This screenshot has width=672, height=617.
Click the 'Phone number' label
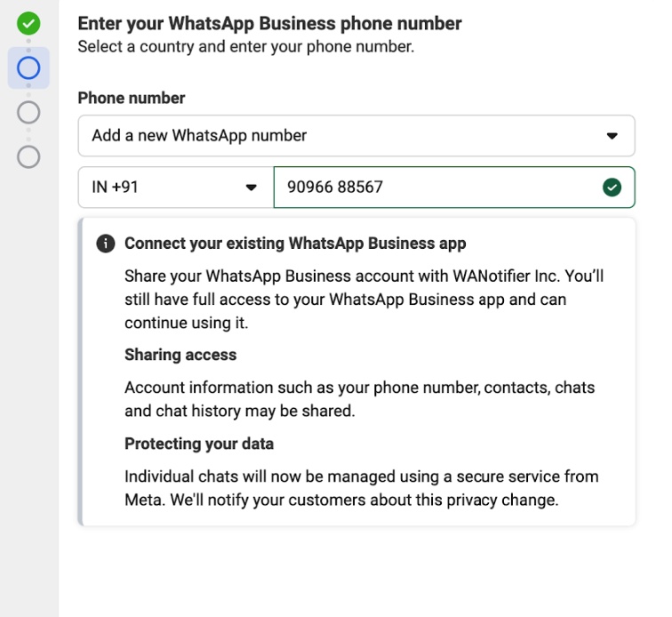click(132, 98)
